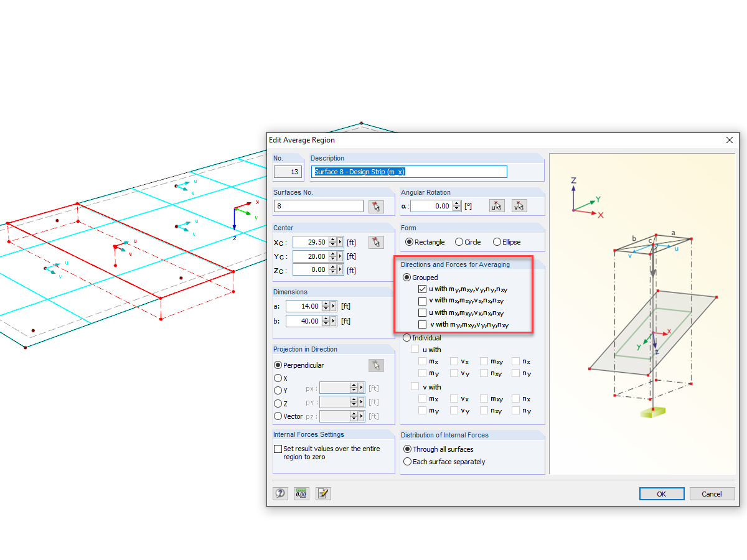Click the Xc coordinate value field
747x560 pixels.
point(310,242)
